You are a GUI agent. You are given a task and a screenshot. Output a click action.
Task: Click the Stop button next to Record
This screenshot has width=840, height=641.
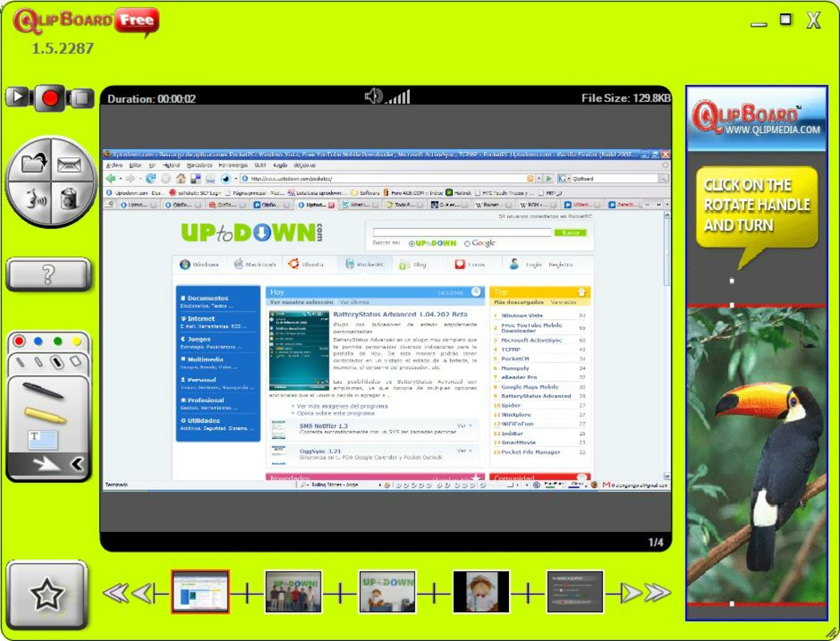(81, 98)
